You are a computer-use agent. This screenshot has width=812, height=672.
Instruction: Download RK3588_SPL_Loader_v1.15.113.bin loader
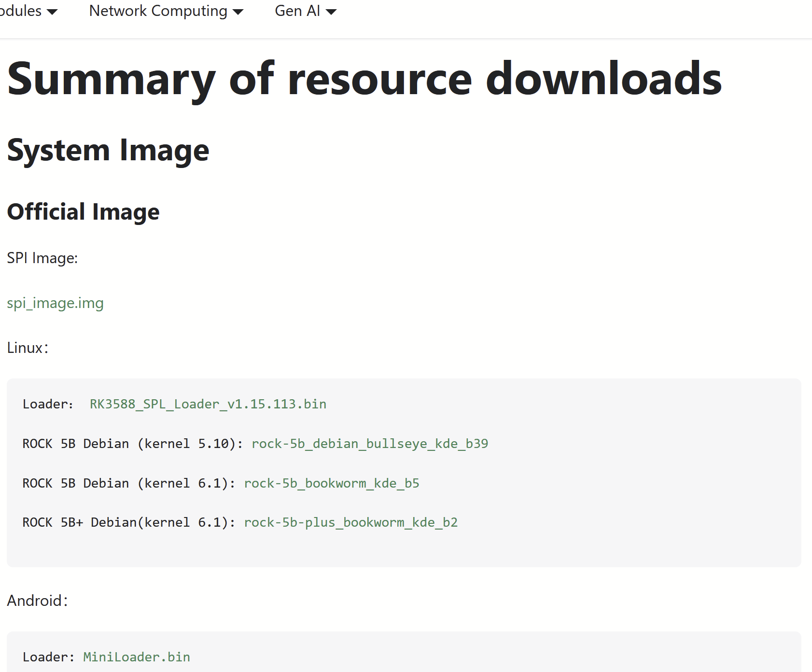point(208,404)
